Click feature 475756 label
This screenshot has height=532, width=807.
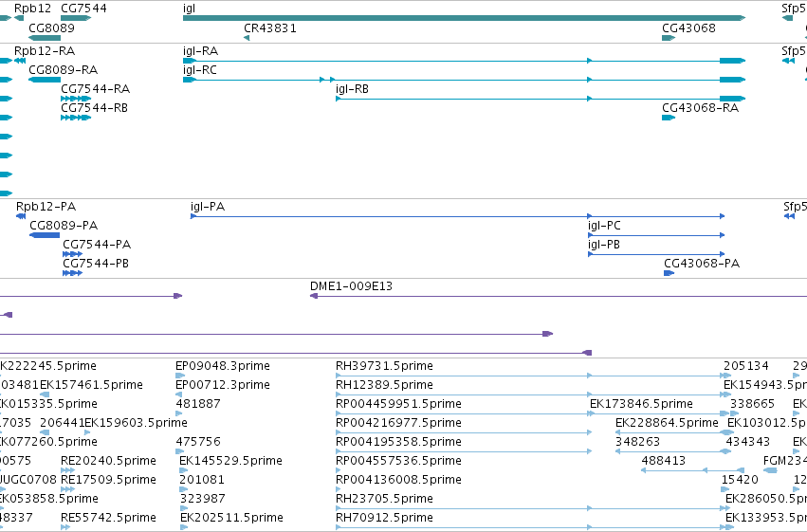pos(197,442)
